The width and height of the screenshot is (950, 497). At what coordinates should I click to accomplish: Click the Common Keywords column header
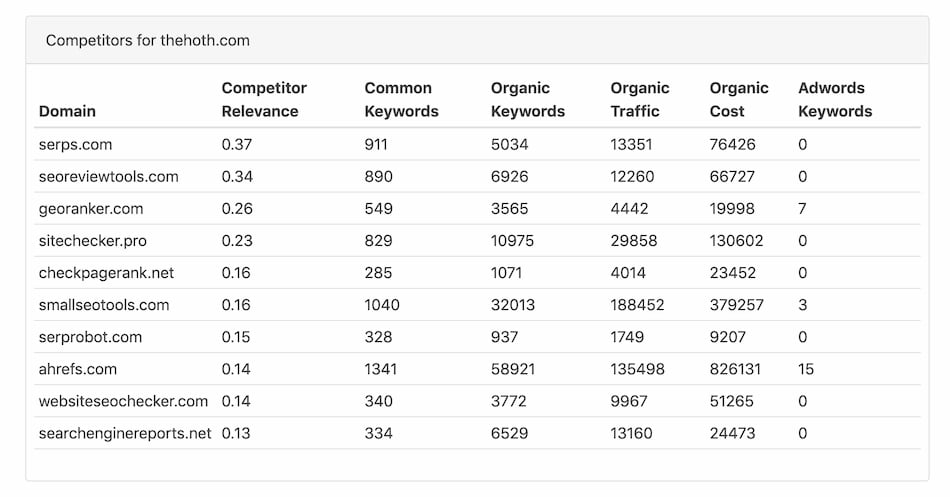(x=401, y=99)
